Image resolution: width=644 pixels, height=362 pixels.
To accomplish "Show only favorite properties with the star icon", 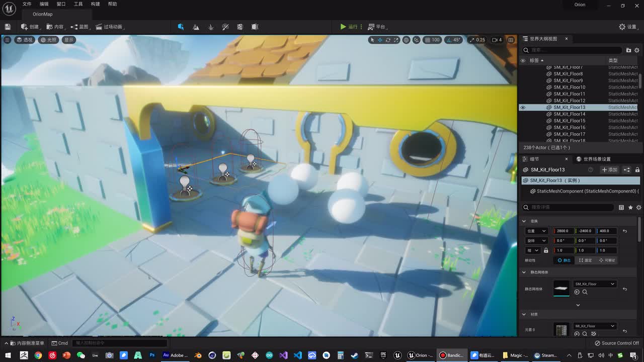I will coord(630,207).
